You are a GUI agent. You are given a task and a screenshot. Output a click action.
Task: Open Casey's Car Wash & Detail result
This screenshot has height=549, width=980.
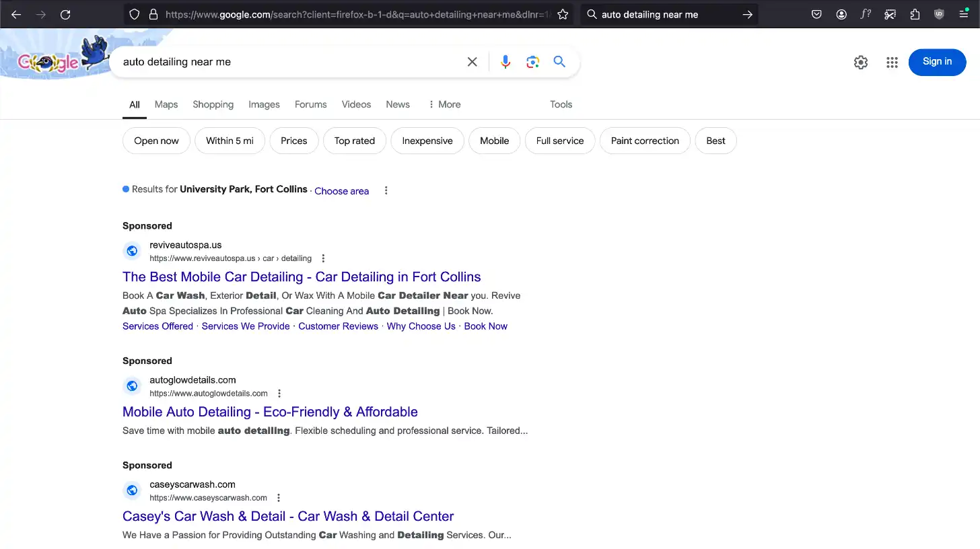click(288, 516)
